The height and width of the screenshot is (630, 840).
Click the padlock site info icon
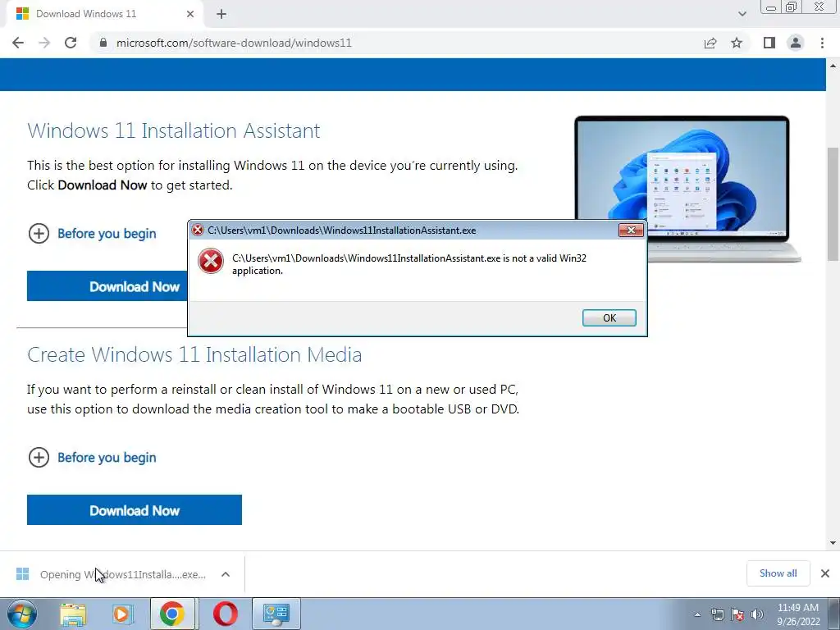click(103, 43)
